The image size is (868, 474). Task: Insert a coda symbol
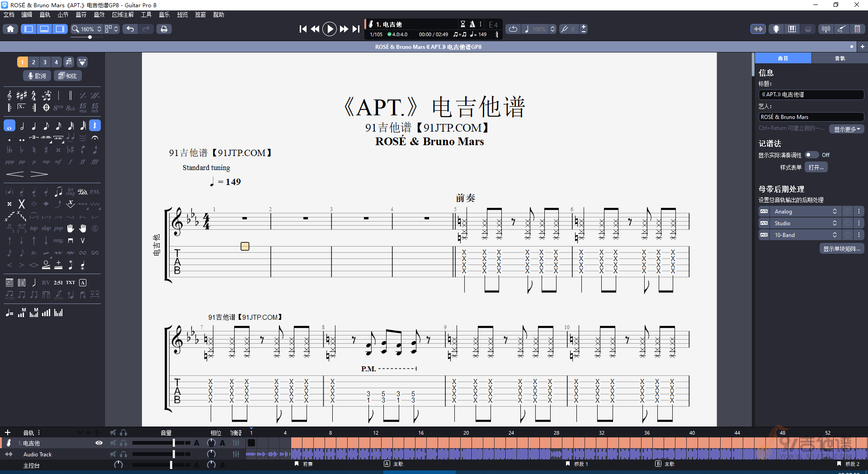[46, 108]
